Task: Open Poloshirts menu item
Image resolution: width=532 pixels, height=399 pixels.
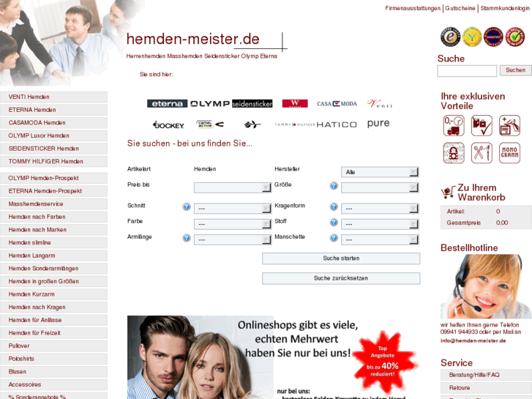Action: click(53, 359)
